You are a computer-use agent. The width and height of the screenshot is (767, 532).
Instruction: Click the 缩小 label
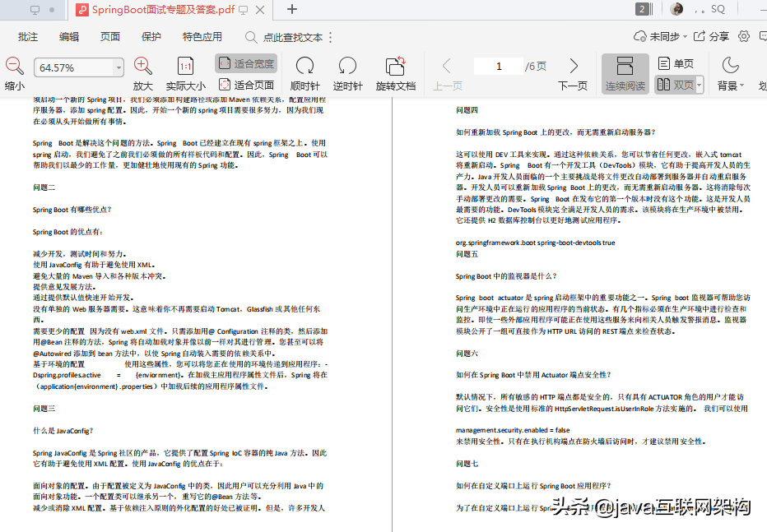pyautogui.click(x=14, y=86)
